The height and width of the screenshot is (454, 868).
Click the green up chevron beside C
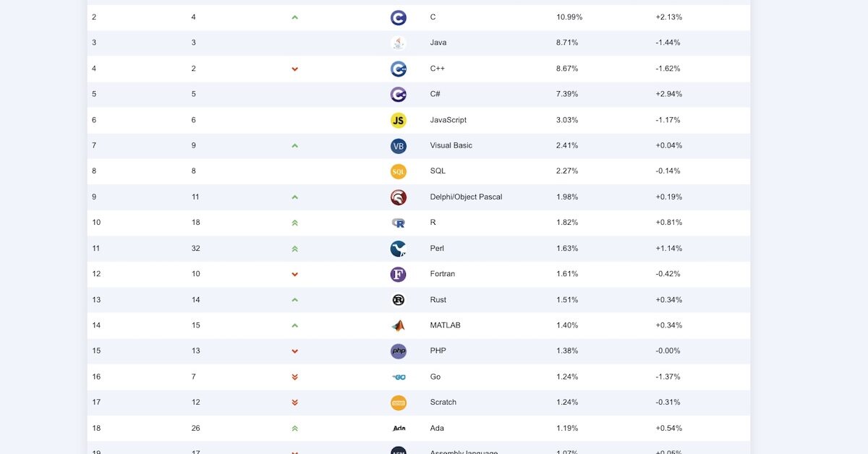click(294, 17)
